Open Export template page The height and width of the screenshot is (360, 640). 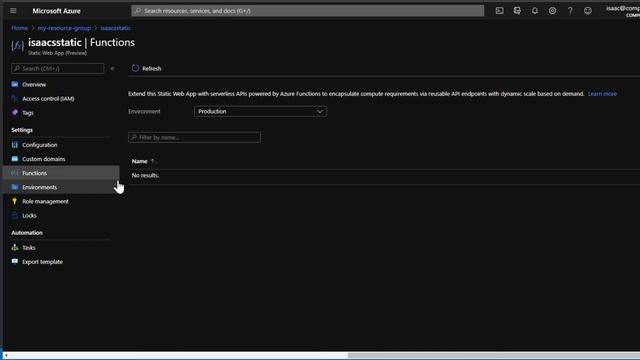(42, 262)
